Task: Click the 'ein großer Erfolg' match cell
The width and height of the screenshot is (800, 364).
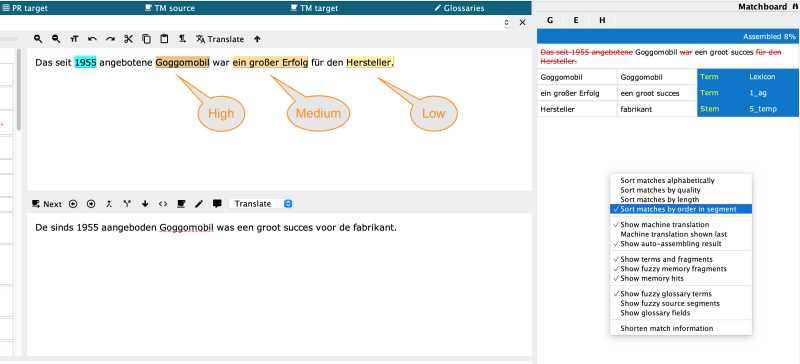Action: pyautogui.click(x=577, y=93)
